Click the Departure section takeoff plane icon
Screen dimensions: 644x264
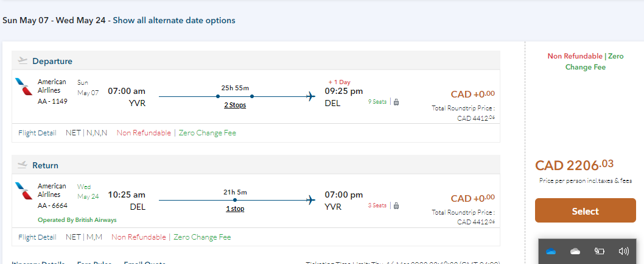pos(23,60)
